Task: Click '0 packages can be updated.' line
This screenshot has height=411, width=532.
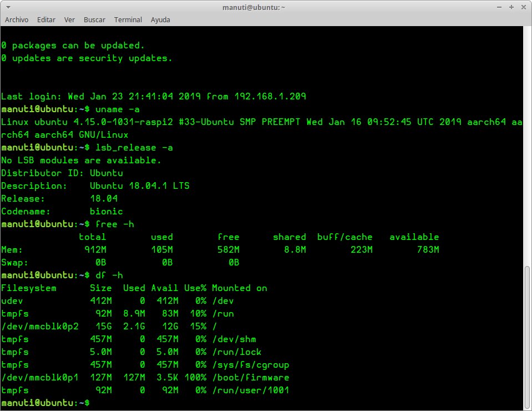Action: click(x=73, y=46)
